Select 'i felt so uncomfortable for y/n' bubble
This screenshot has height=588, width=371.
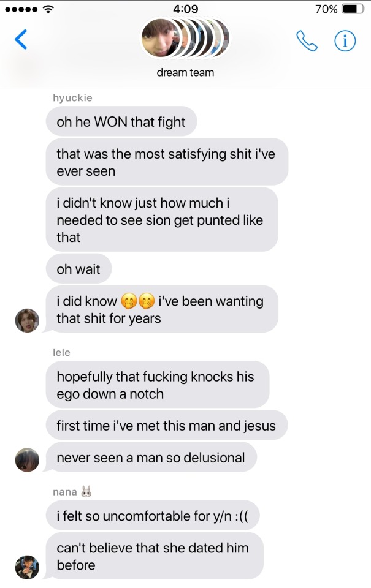pos(153,515)
